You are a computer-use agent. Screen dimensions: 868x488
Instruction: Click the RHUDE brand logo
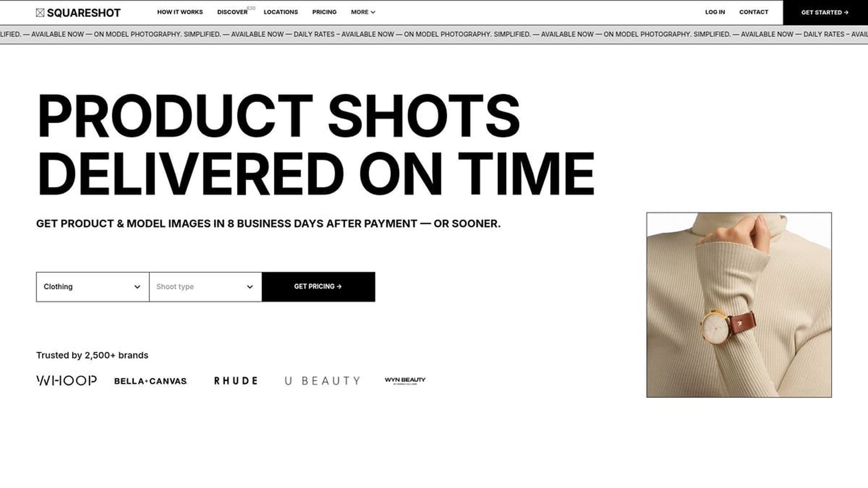pyautogui.click(x=236, y=381)
